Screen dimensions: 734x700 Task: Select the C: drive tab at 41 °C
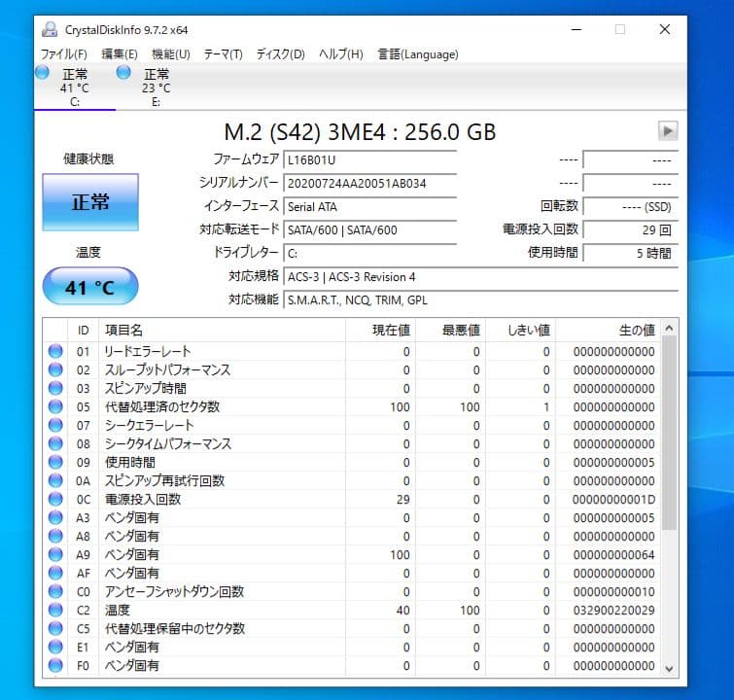(75, 87)
